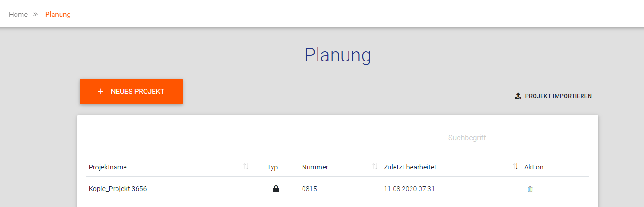Click the upload icon beside Projekt importieren
The image size is (644, 207).
pyautogui.click(x=518, y=96)
